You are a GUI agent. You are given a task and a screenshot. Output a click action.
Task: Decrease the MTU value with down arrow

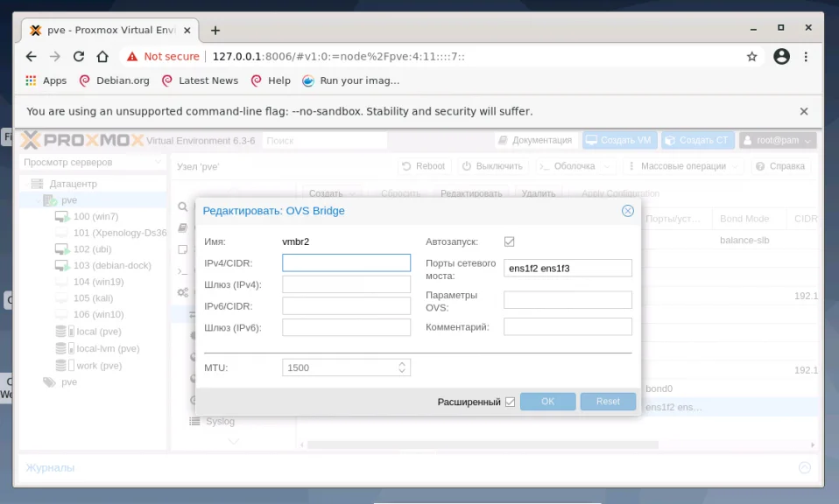coord(402,371)
